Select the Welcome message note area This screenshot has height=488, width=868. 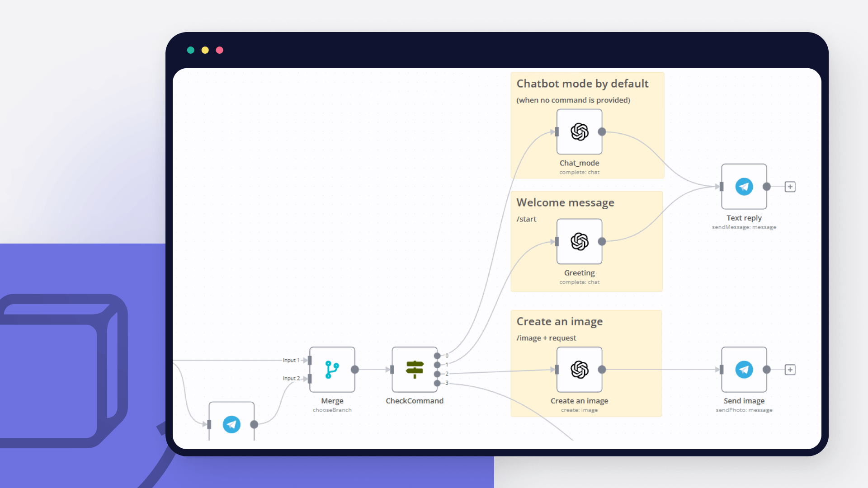click(x=565, y=203)
